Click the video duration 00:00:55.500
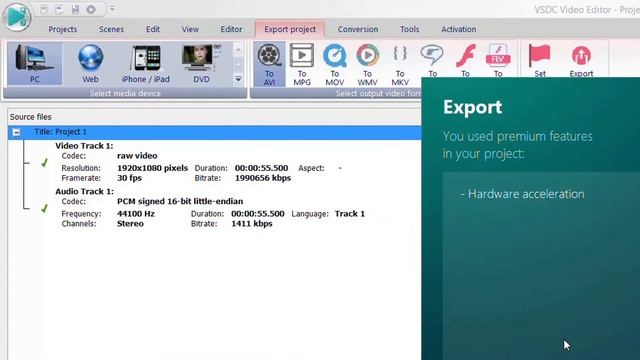The width and height of the screenshot is (640, 360). (x=261, y=168)
